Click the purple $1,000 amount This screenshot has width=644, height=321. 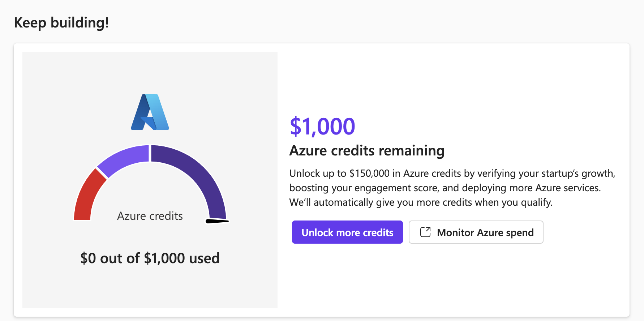(322, 127)
